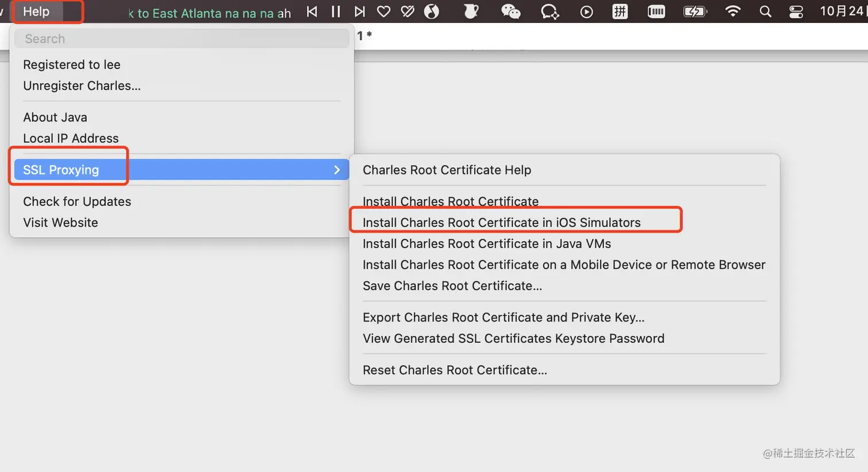Select Check for Updates
This screenshot has height=472, width=868.
77,202
